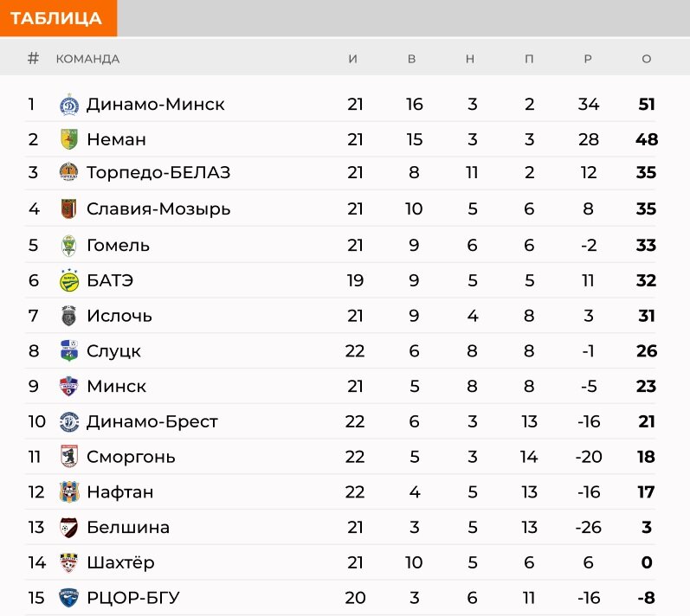Click the Славия-Мозырь crest icon
The width and height of the screenshot is (690, 616).
point(69,209)
